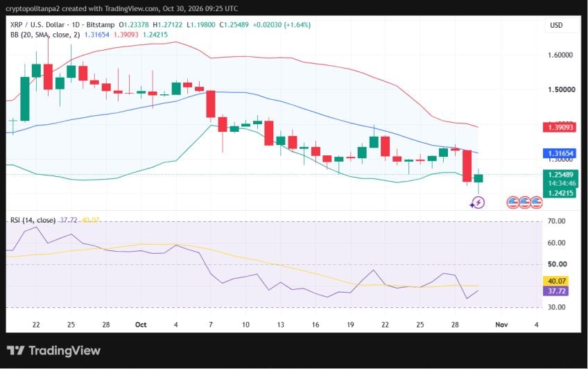Click the green 1.25489 current price label
Screen dimensions: 588x369
(560, 175)
